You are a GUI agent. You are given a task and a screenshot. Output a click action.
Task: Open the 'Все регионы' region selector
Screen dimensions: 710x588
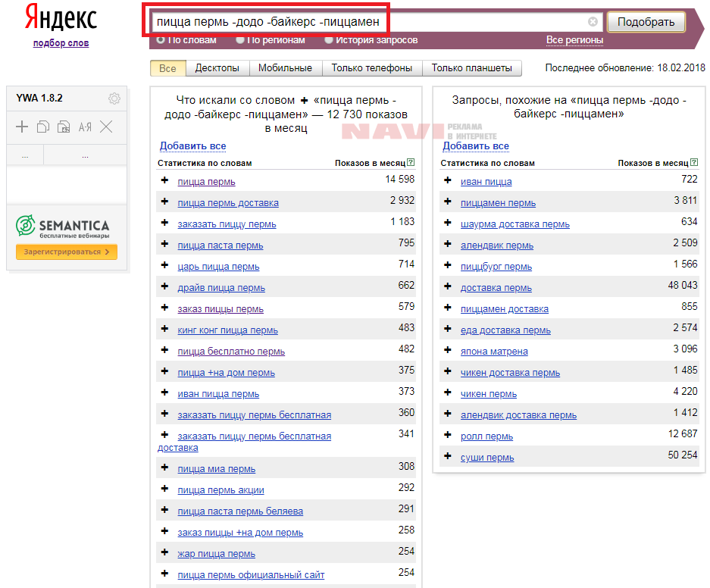(x=574, y=40)
